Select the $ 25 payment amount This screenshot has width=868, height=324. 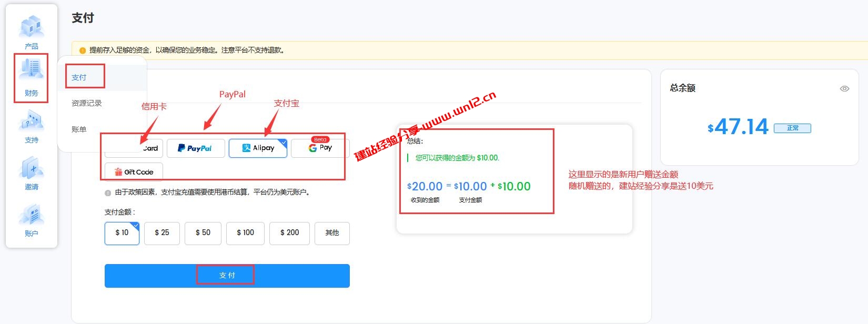pyautogui.click(x=162, y=233)
